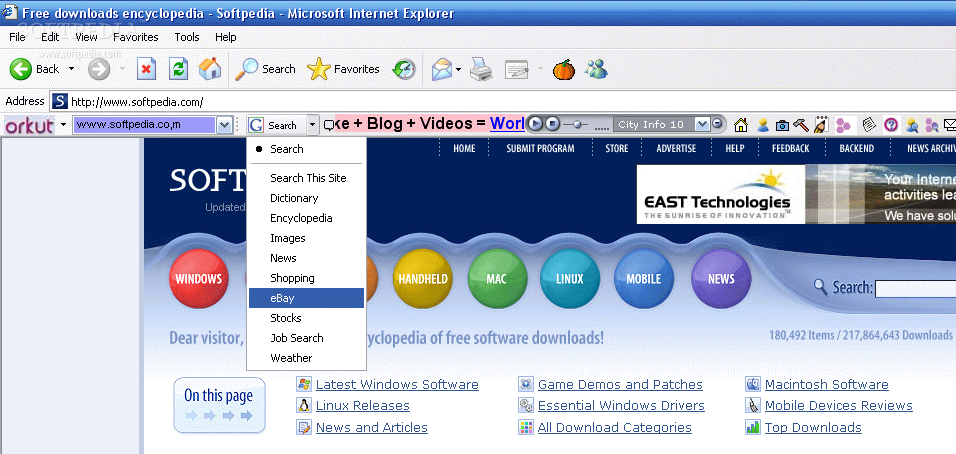Open the Help menu in menu bar
Image resolution: width=956 pixels, height=454 pixels.
[x=225, y=37]
